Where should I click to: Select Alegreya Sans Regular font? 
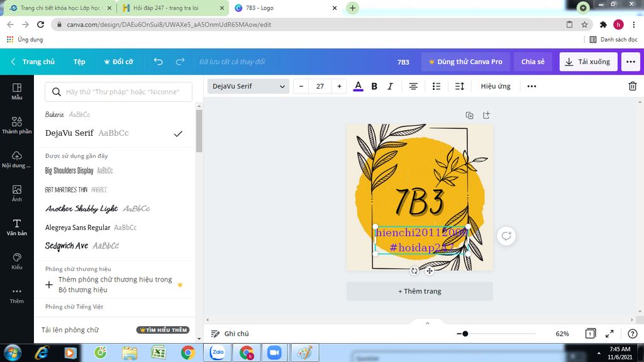click(91, 228)
